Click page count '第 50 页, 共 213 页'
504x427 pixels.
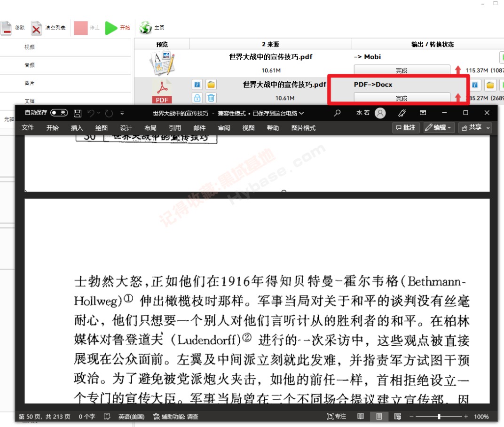click(44, 416)
